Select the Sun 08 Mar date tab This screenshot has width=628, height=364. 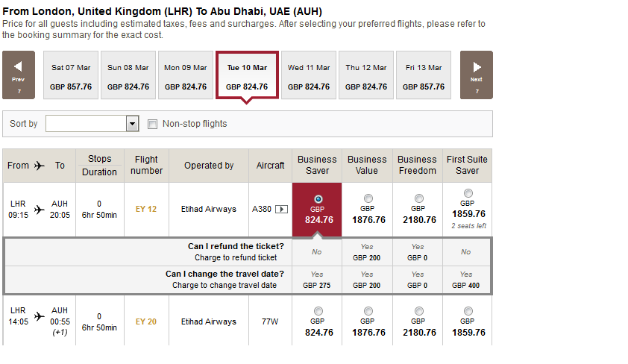(x=128, y=75)
